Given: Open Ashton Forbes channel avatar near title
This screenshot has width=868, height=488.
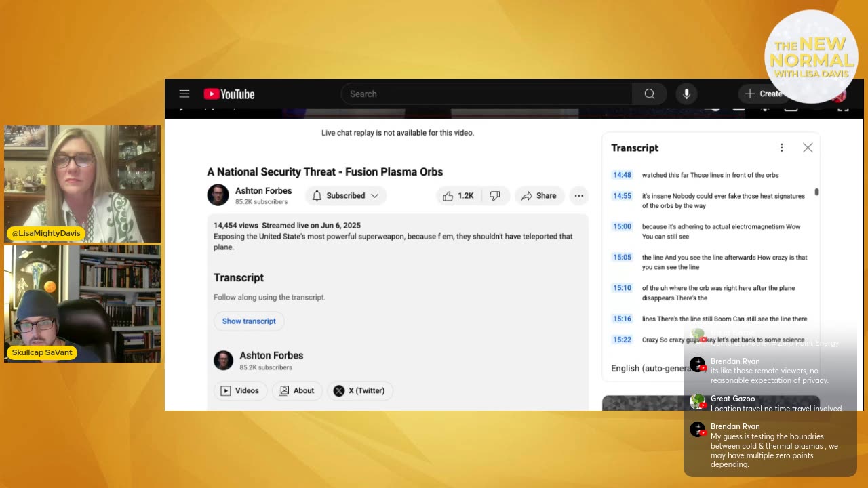Looking at the screenshot, I should (218, 195).
